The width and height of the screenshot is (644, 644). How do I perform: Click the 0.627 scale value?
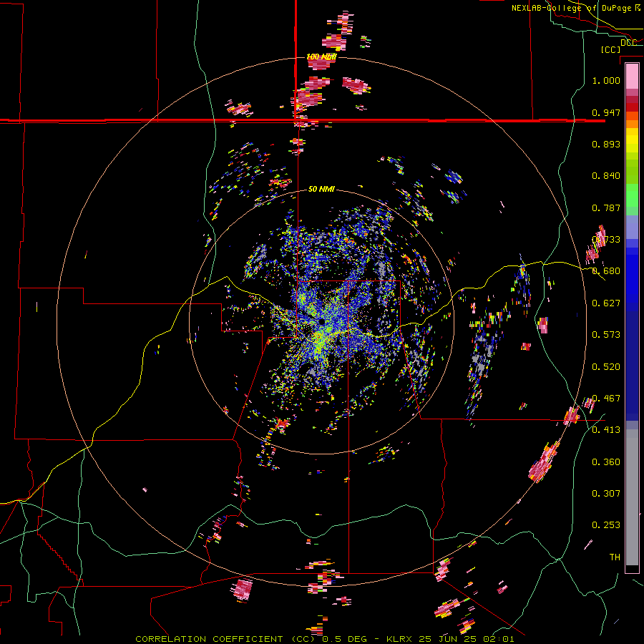(x=606, y=303)
